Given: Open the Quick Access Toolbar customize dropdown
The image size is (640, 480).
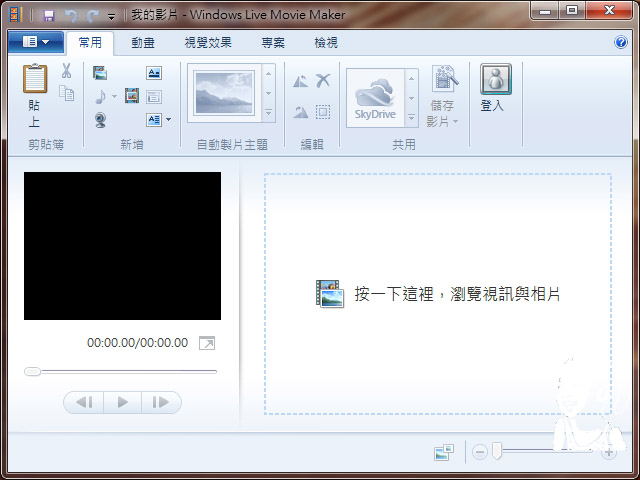Looking at the screenshot, I should [111, 17].
